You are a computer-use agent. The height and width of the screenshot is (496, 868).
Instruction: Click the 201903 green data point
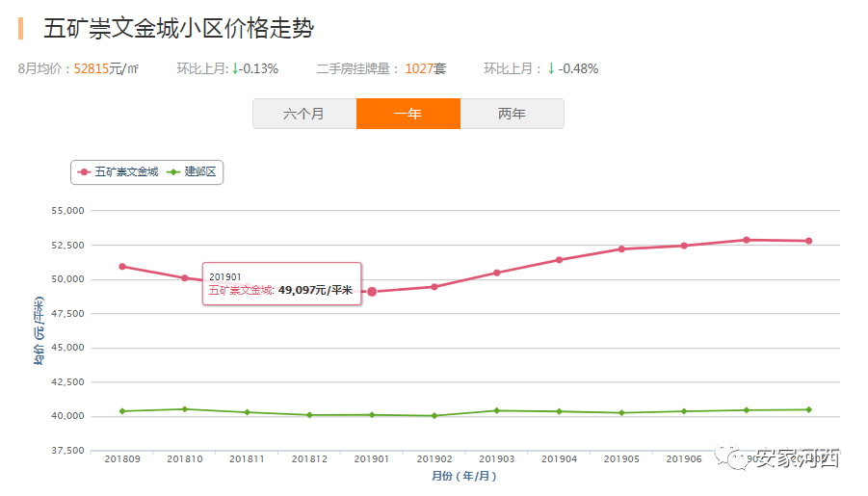[x=496, y=410]
